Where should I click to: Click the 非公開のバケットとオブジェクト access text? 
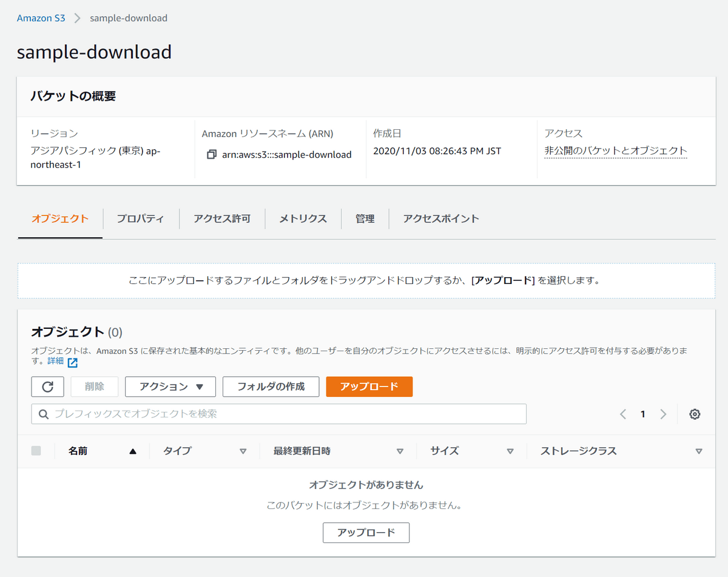(x=615, y=151)
